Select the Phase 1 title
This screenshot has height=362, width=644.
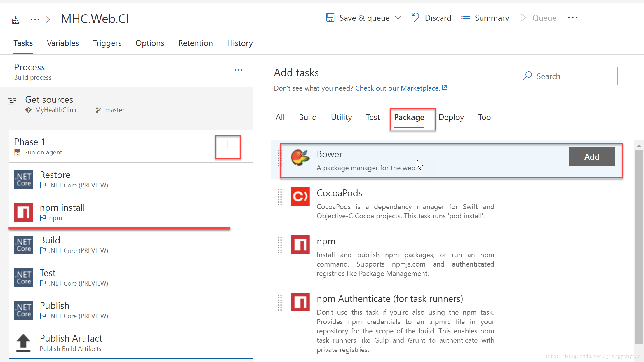[29, 142]
